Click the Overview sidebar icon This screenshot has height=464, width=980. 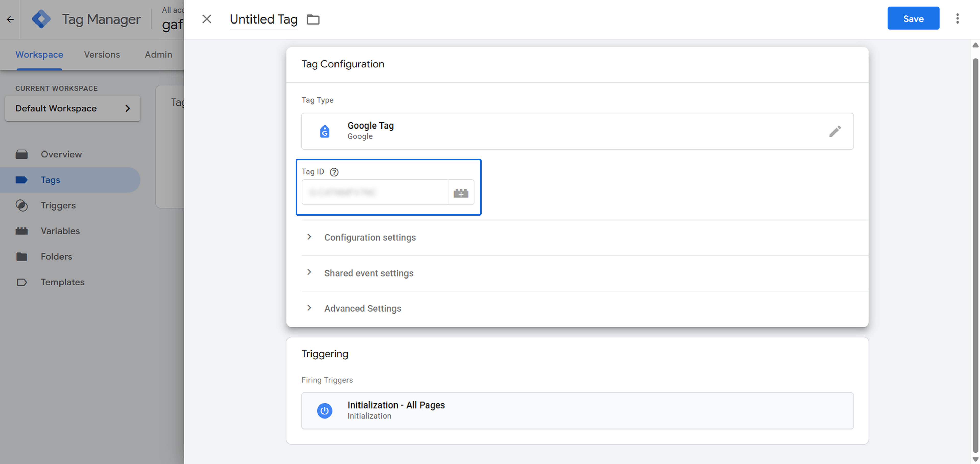22,154
